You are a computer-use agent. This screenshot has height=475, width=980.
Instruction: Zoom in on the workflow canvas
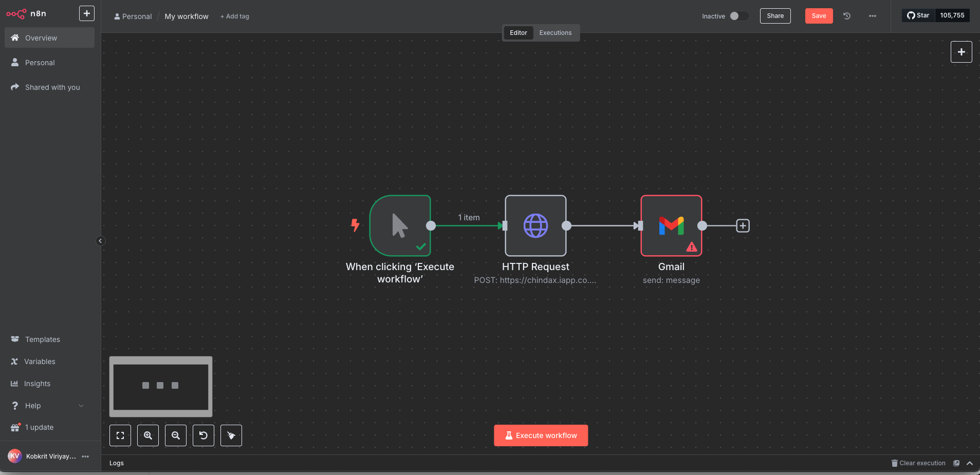148,435
